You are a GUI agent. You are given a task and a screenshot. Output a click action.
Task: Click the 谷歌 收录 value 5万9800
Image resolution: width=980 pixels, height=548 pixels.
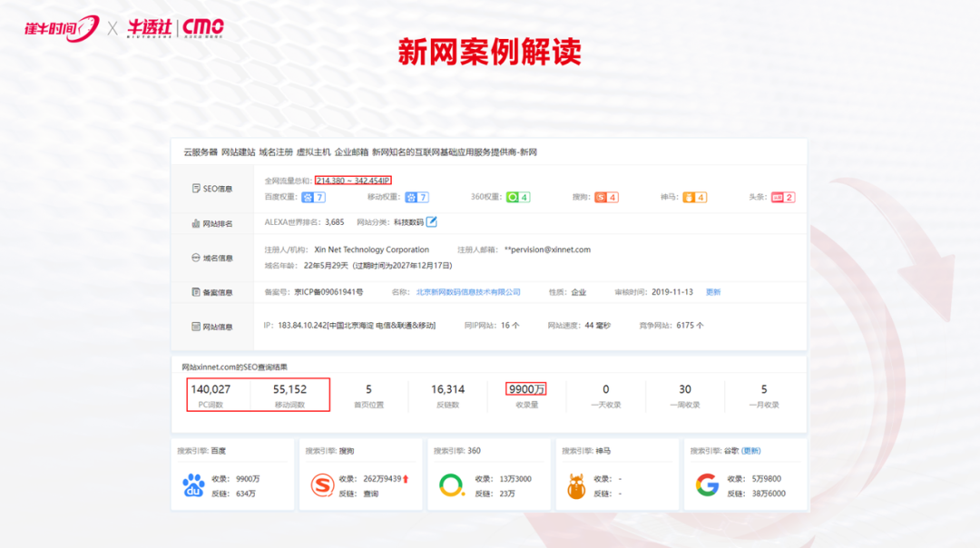(766, 479)
